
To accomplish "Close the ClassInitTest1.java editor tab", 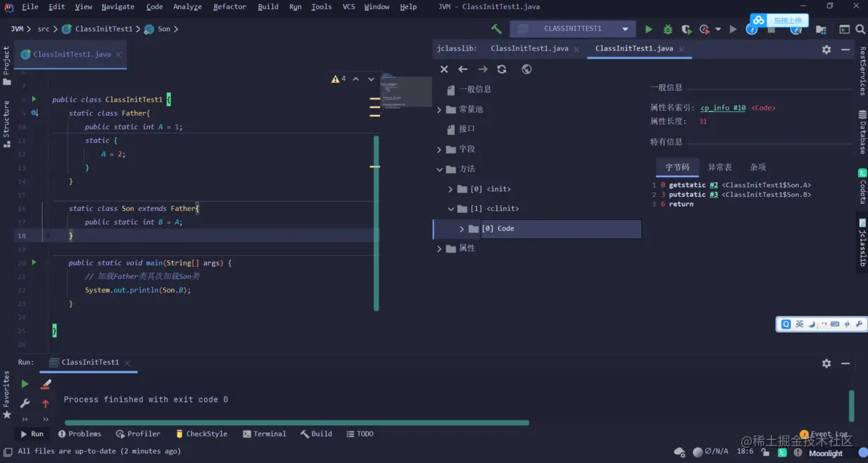I will tap(118, 55).
